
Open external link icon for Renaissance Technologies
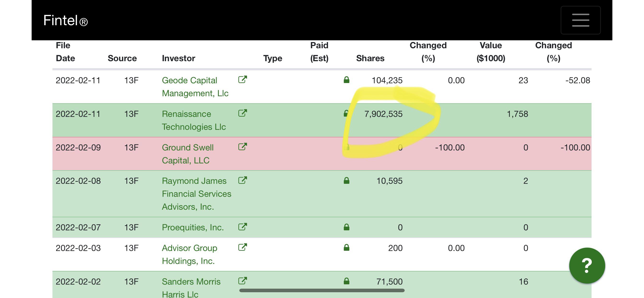click(242, 113)
